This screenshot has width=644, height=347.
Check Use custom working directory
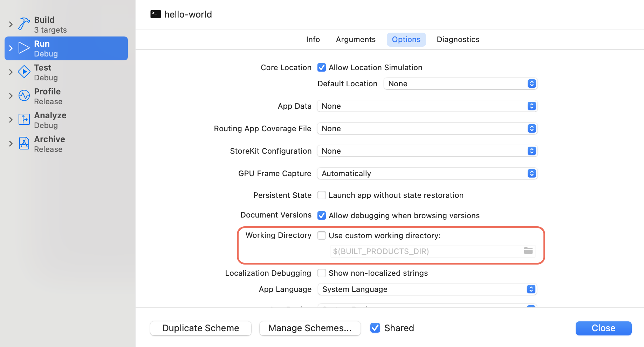(x=321, y=235)
